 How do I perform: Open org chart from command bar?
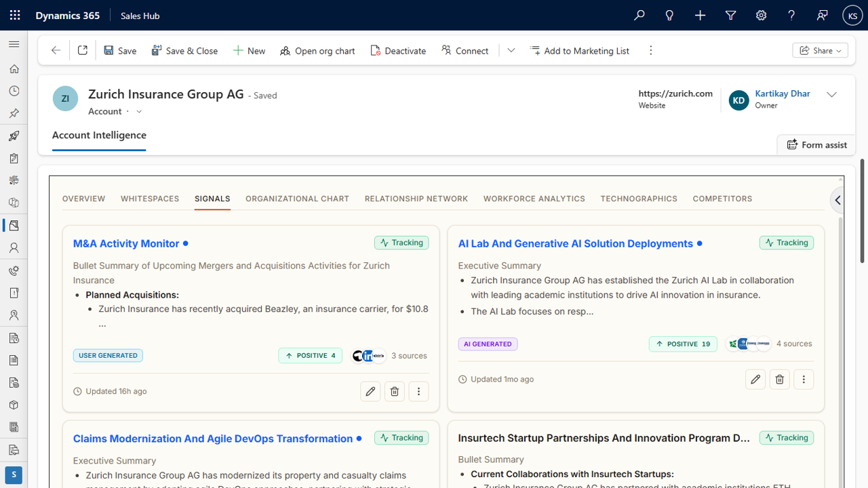pyautogui.click(x=317, y=50)
